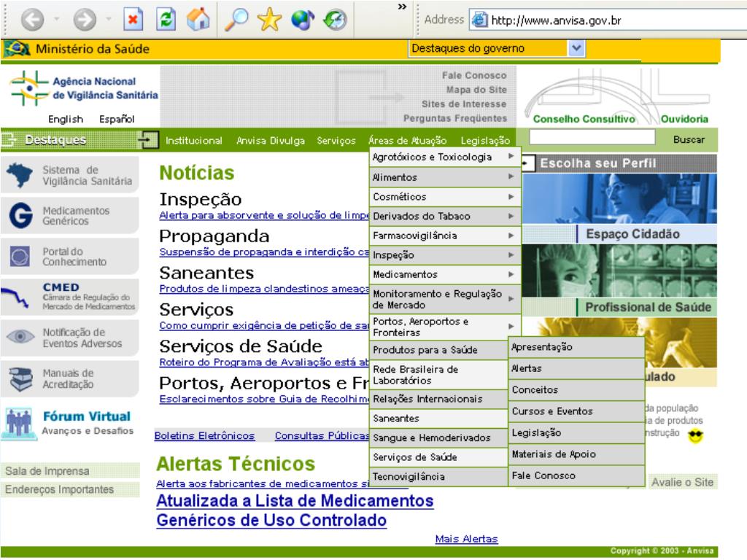Open the Serviços menu in the green bar
The height and width of the screenshot is (560, 747).
[336, 141]
